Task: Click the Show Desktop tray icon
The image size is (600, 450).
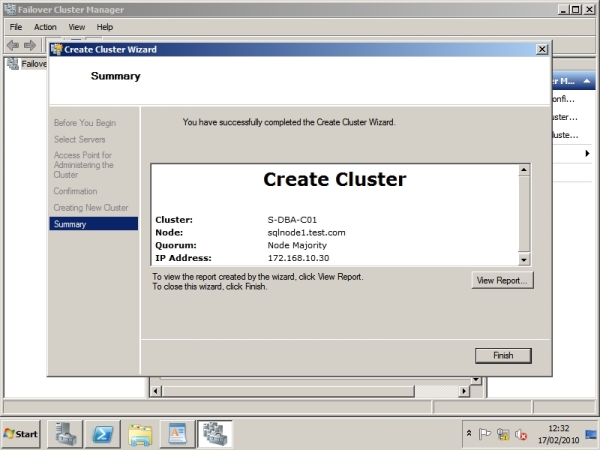Action: coord(592,434)
